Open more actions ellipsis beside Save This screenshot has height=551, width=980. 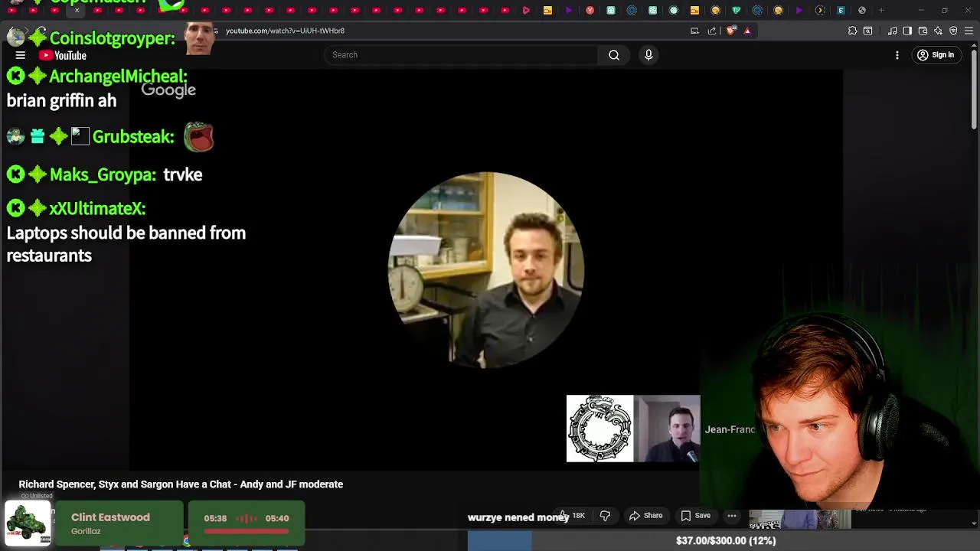732,516
